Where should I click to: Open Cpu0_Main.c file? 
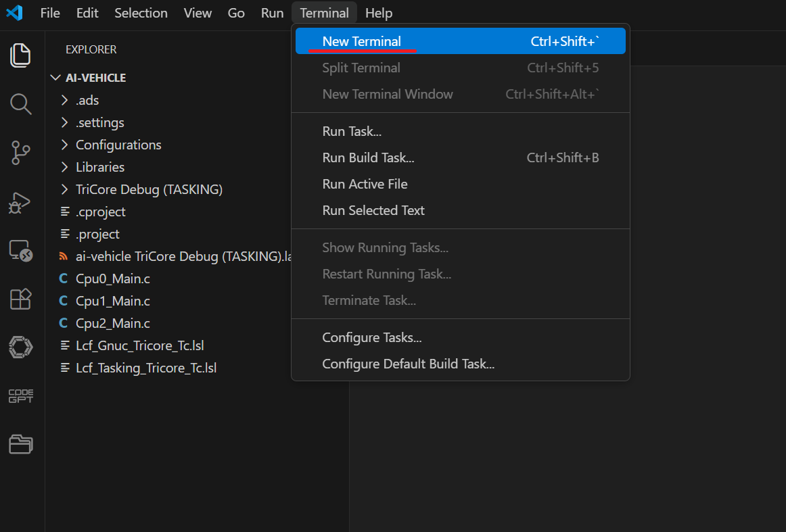point(112,279)
